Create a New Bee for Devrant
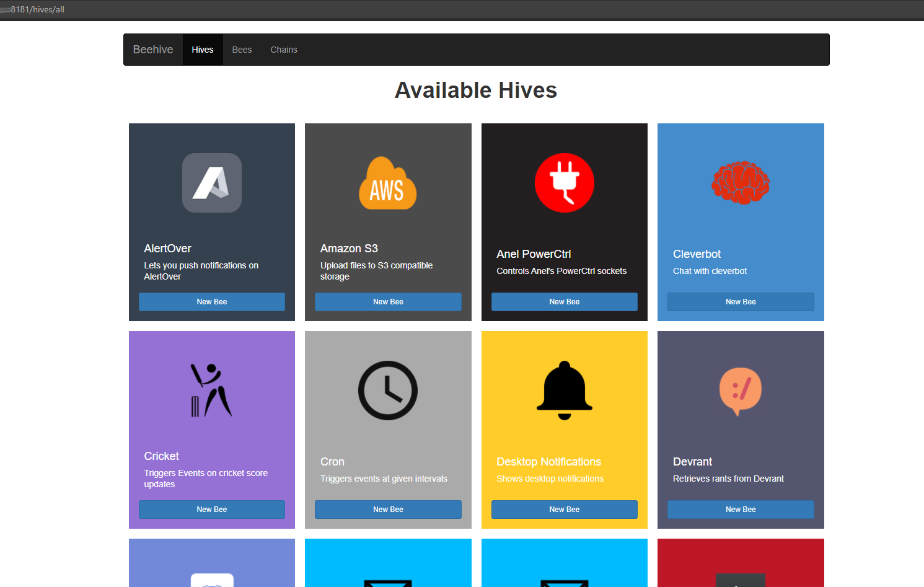This screenshot has width=924, height=587. (x=741, y=510)
